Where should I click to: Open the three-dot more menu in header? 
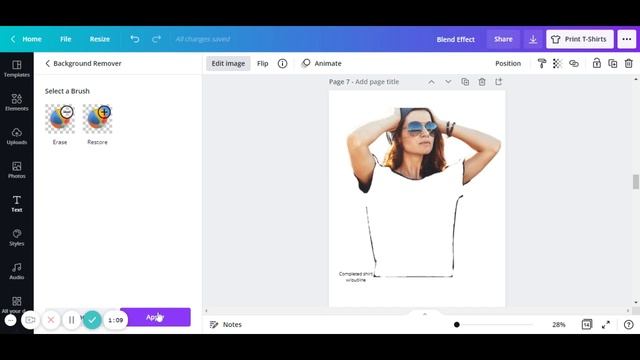click(627, 39)
